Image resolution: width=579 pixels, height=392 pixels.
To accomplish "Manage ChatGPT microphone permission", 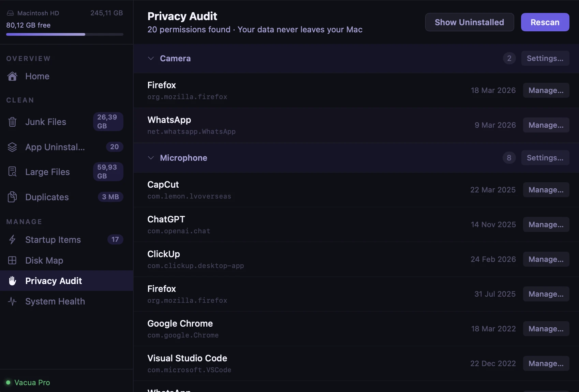I will pos(546,224).
